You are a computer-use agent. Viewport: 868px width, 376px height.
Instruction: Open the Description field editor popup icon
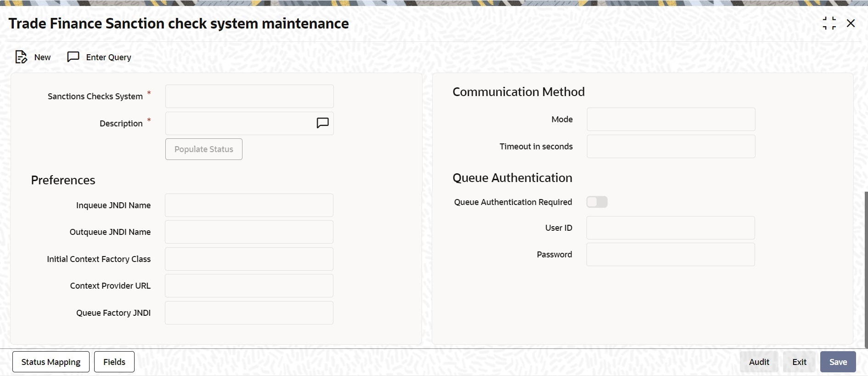point(323,123)
